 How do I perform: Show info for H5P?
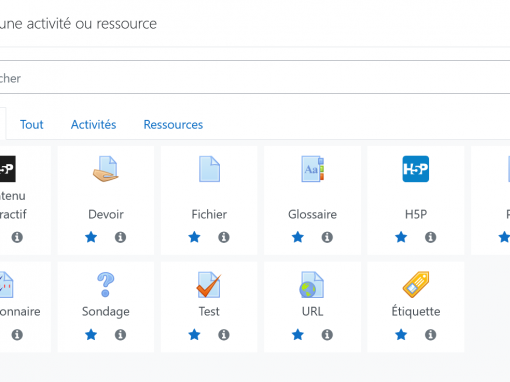tap(430, 237)
